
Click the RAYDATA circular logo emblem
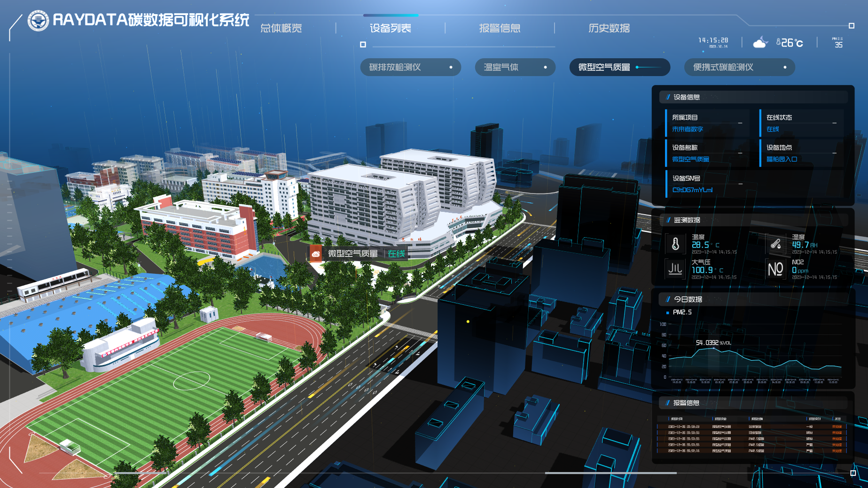coord(38,21)
